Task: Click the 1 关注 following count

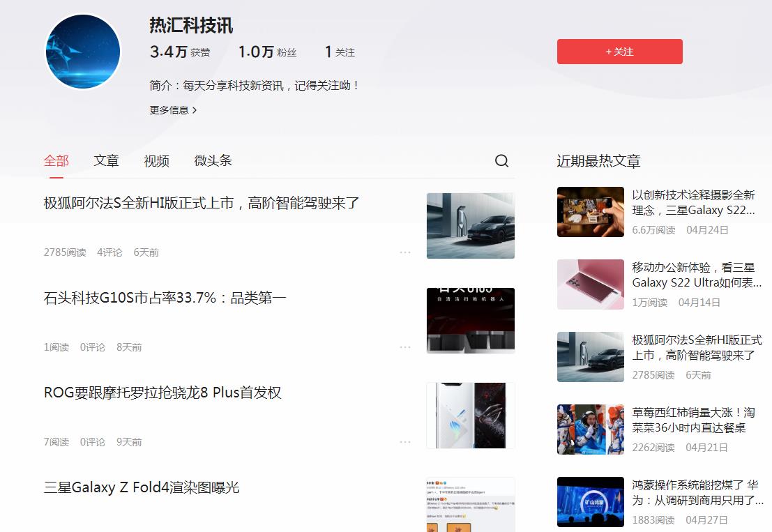Action: point(340,52)
